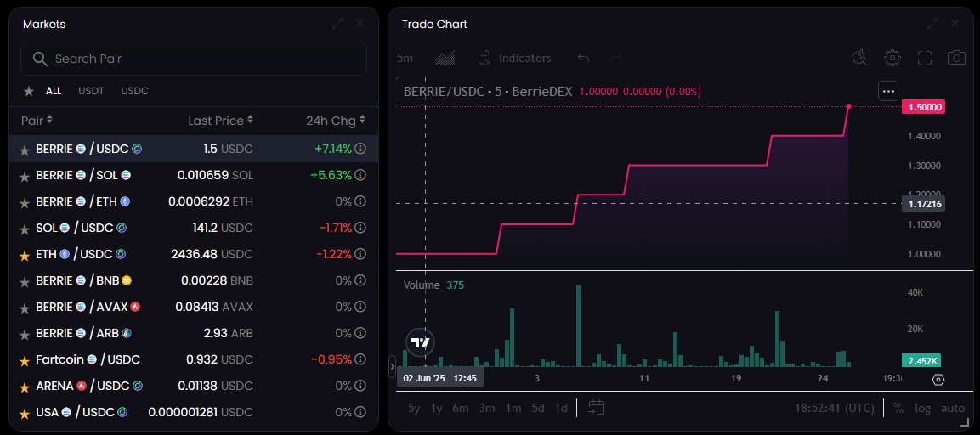Unfavorite the ARENA/USDC pair star
Image resolution: width=980 pixels, height=435 pixels.
point(25,387)
